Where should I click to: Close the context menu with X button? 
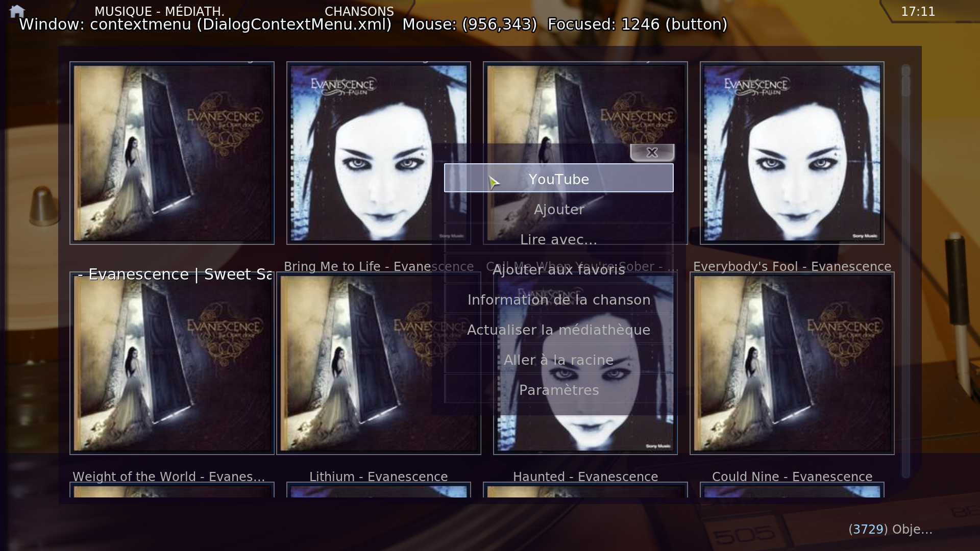(652, 153)
